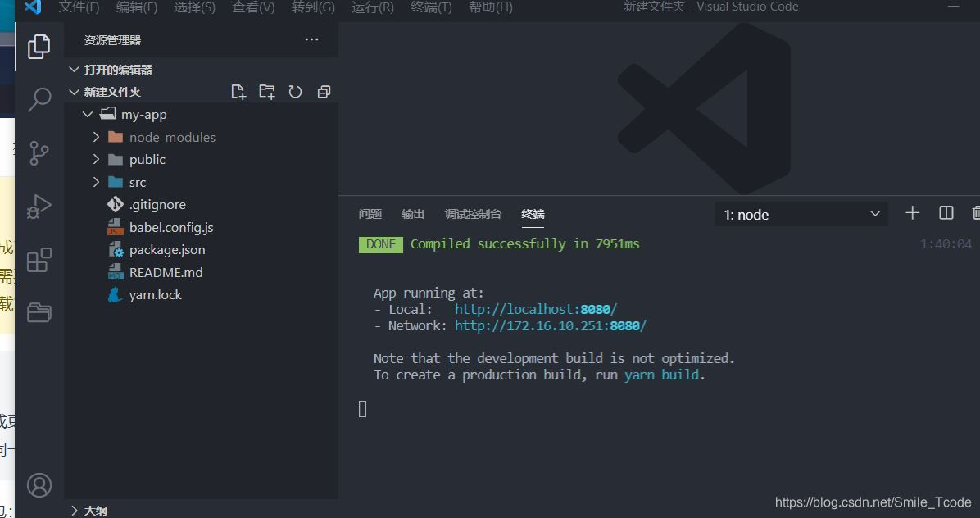Collapse all folders in explorer

click(x=324, y=92)
